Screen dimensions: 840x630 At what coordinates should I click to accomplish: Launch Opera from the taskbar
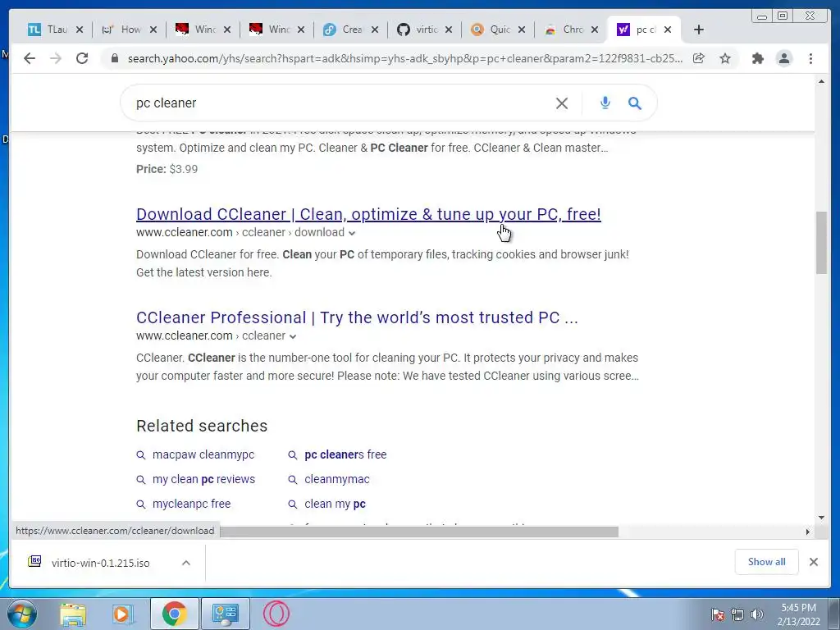[276, 614]
